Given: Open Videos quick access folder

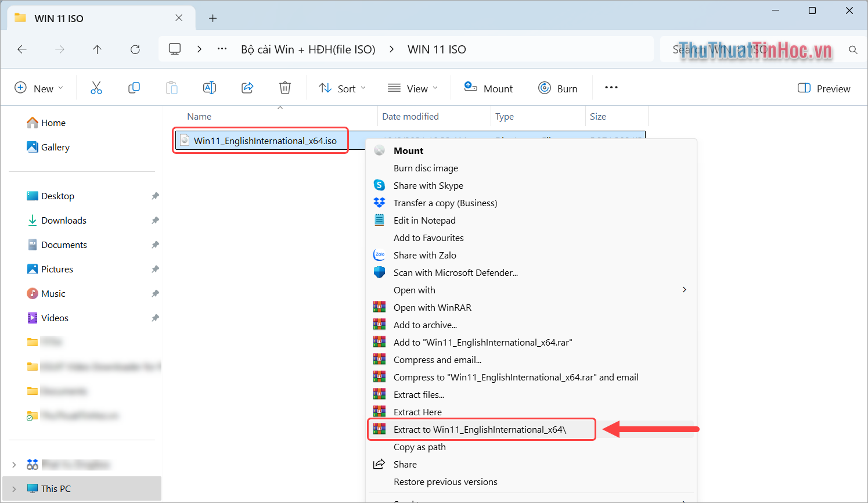Looking at the screenshot, I should pyautogui.click(x=48, y=318).
